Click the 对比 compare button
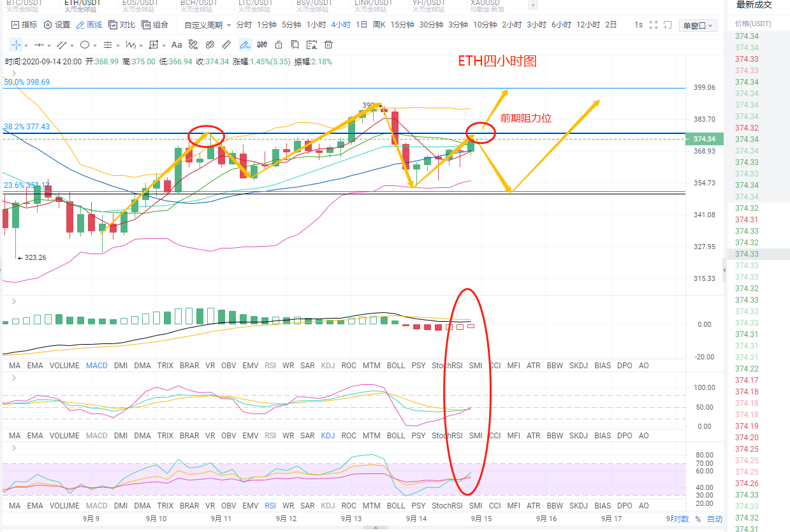790x532 pixels. click(x=122, y=25)
